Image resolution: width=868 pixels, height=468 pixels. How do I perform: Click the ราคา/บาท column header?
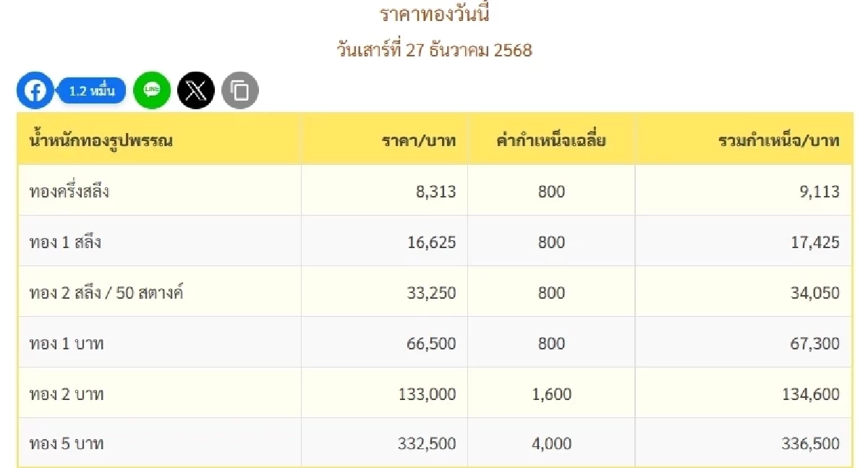[x=419, y=139]
